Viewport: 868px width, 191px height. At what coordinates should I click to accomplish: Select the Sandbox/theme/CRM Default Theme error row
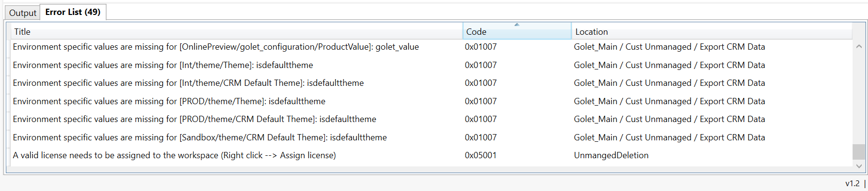point(431,137)
